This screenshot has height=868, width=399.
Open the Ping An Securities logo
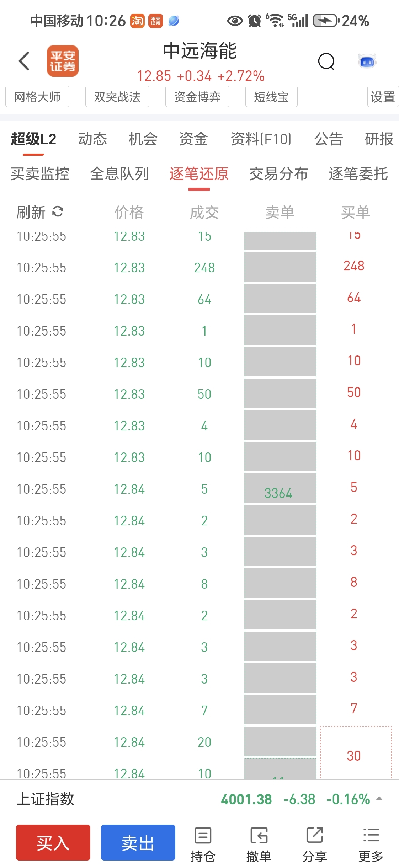(63, 61)
